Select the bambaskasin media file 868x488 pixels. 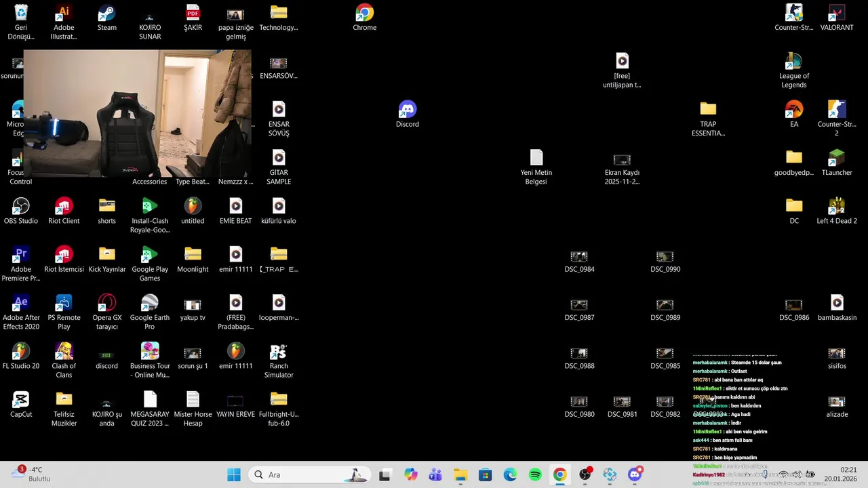click(837, 307)
